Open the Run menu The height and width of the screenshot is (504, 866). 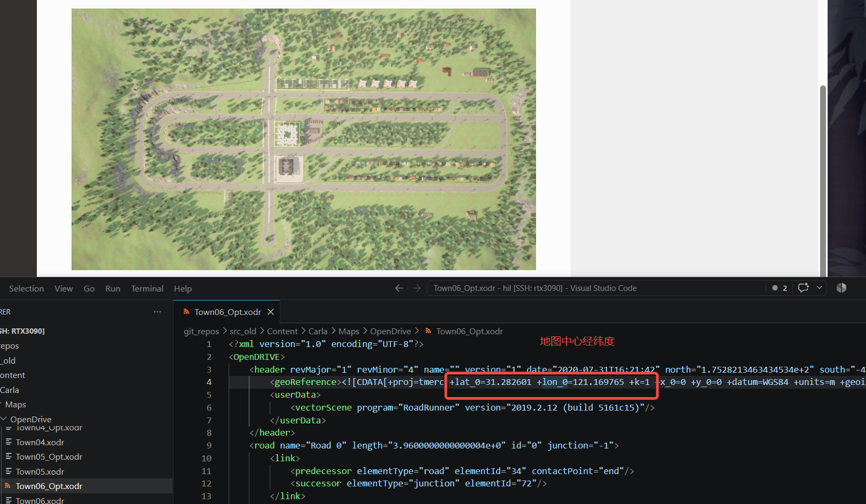113,288
